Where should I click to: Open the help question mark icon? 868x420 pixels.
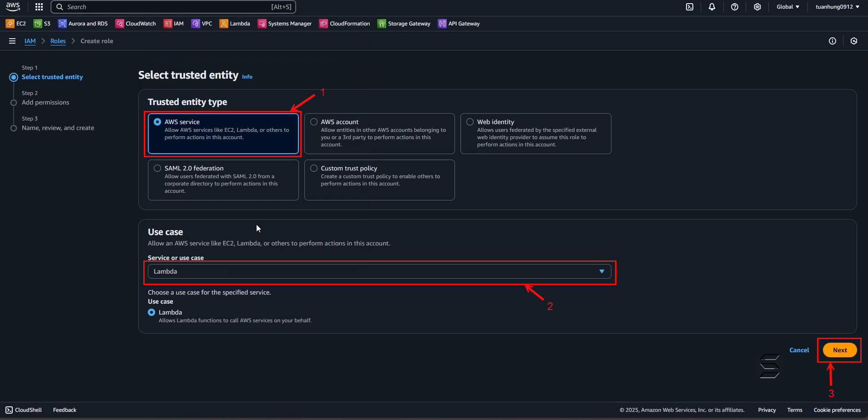[735, 7]
